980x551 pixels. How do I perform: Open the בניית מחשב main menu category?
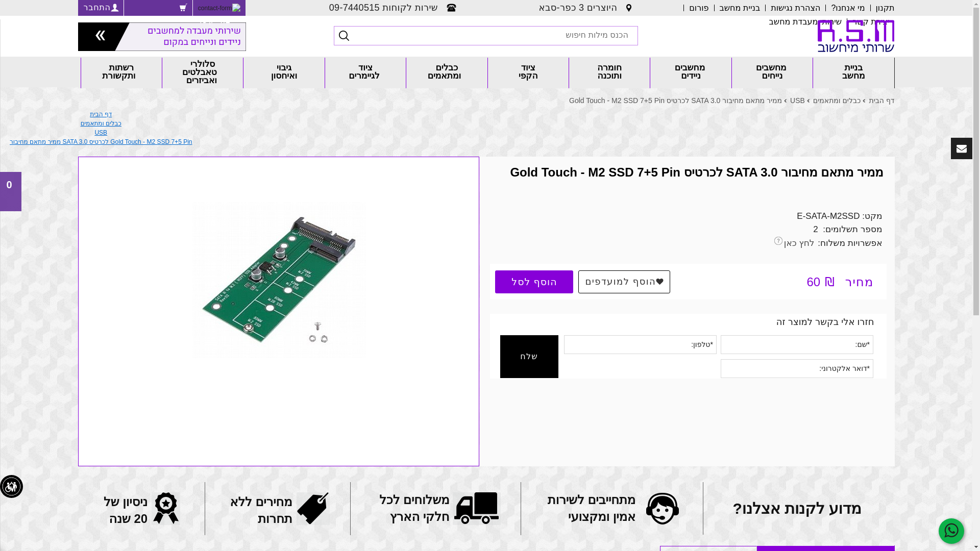[x=853, y=72]
